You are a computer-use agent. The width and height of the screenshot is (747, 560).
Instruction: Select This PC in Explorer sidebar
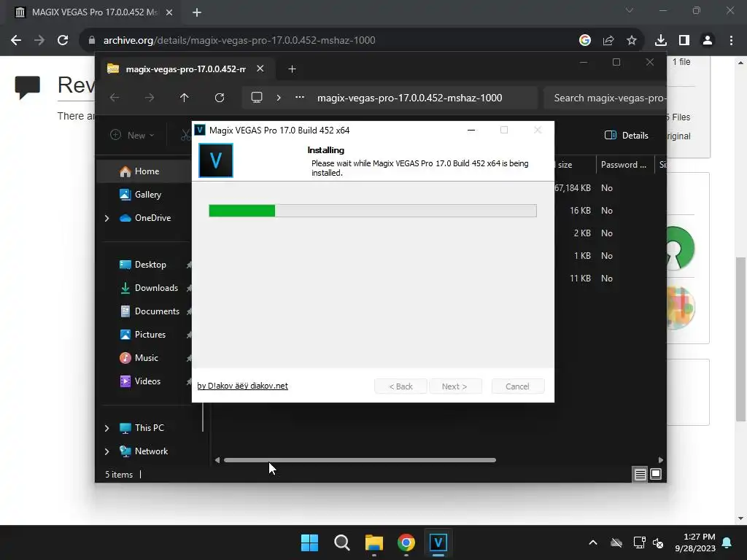click(x=149, y=427)
